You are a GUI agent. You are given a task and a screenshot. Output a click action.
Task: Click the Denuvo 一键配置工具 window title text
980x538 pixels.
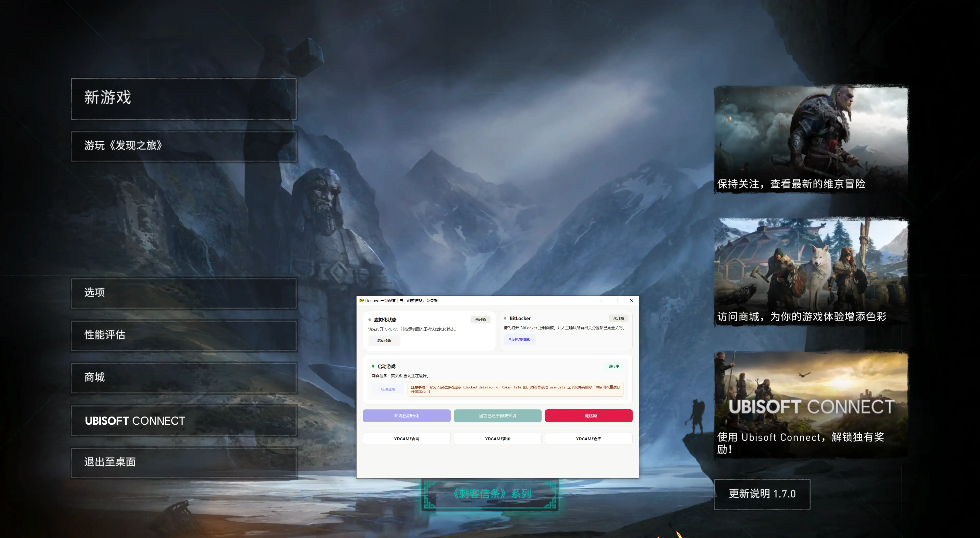click(x=401, y=301)
